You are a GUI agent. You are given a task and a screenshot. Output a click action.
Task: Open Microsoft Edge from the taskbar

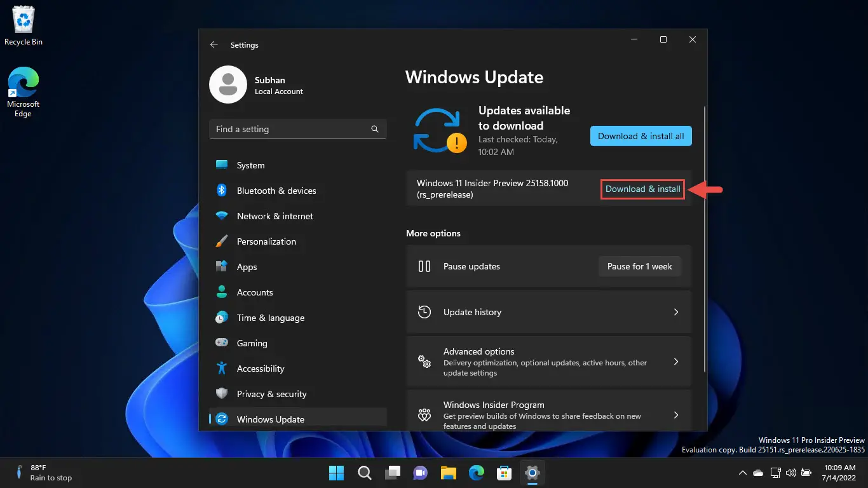[477, 473]
